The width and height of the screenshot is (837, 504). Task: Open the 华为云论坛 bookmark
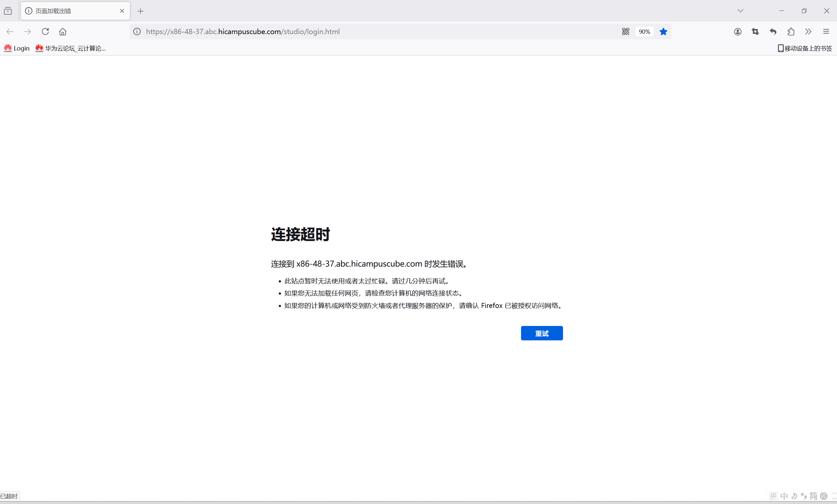[71, 48]
